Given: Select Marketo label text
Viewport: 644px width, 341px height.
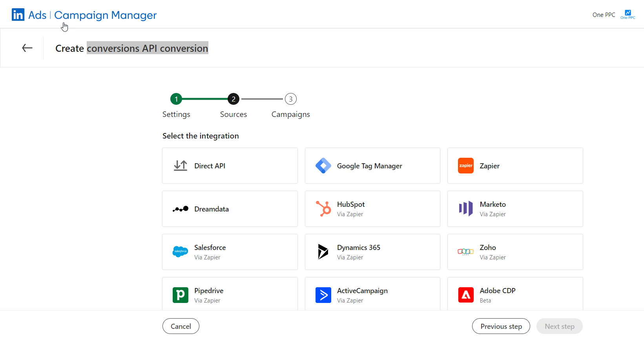Looking at the screenshot, I should point(493,204).
